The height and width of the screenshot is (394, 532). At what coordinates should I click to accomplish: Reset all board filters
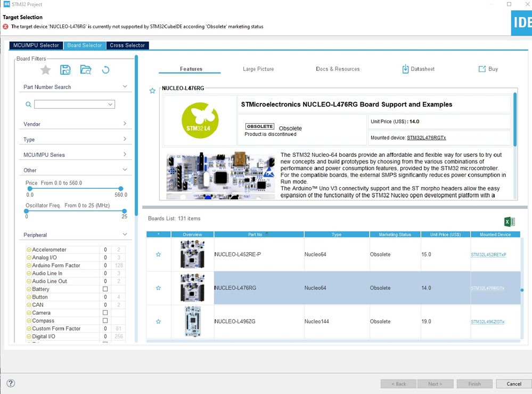[105, 70]
